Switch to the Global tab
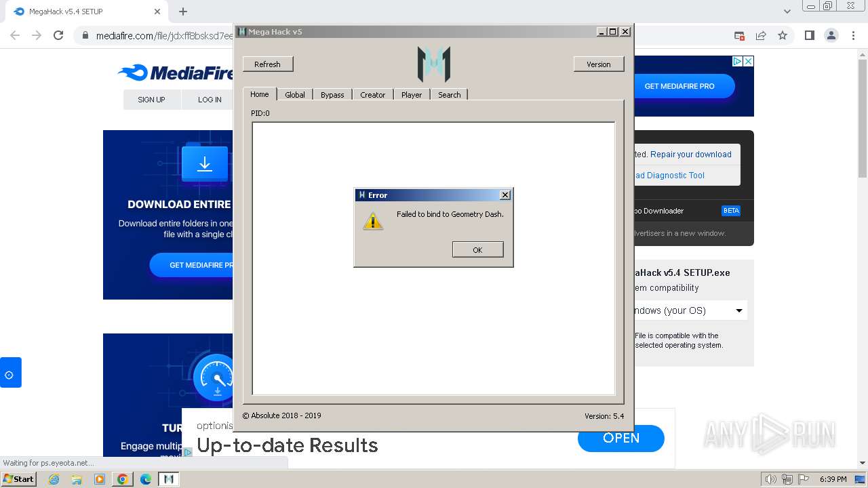Image resolution: width=868 pixels, height=488 pixels. tap(295, 95)
